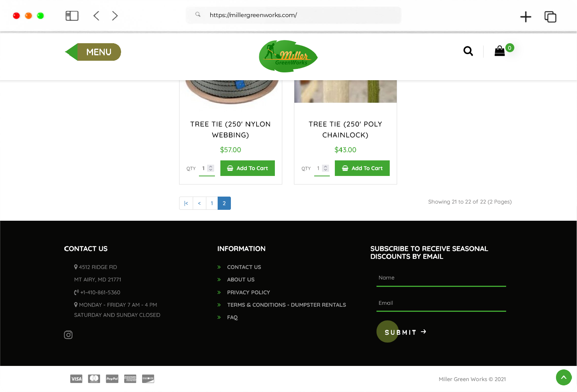Toggle the browser sidebar panel icon

(72, 16)
